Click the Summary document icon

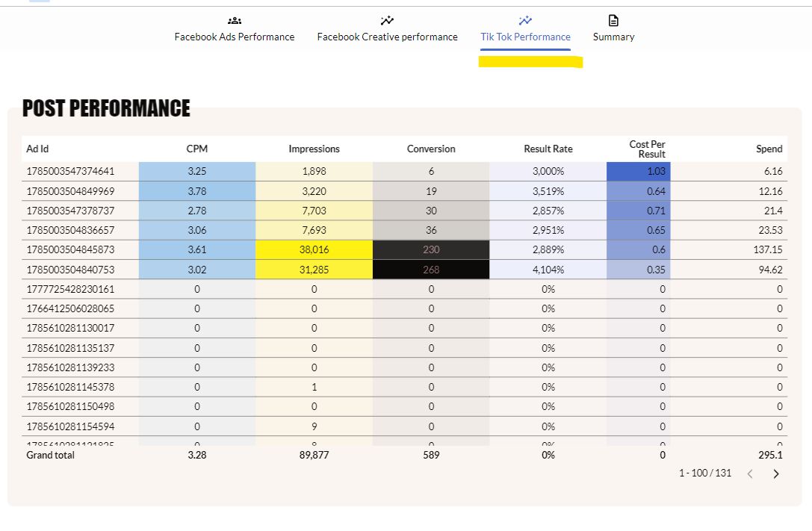(x=613, y=21)
